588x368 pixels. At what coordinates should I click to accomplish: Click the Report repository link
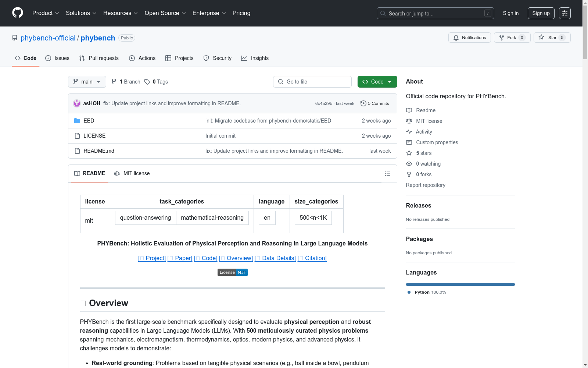[x=426, y=185]
